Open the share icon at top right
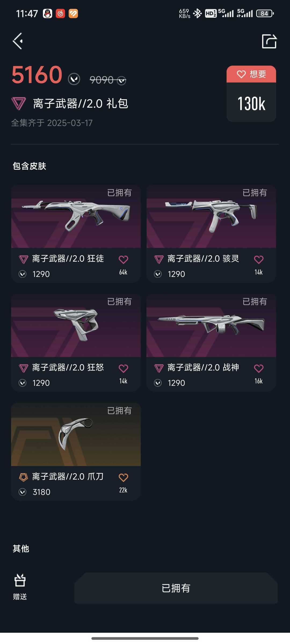Screen dimensions: 290x644 click(269, 41)
